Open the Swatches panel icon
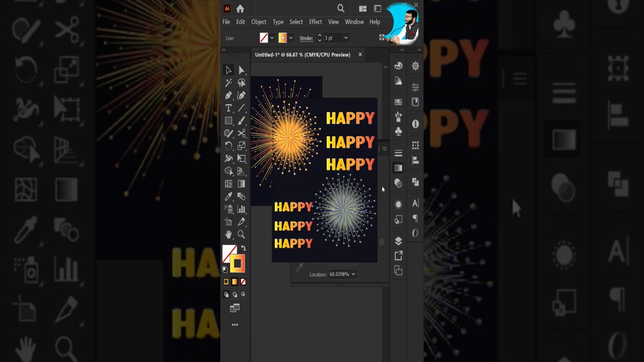The width and height of the screenshot is (644, 362). tap(398, 102)
